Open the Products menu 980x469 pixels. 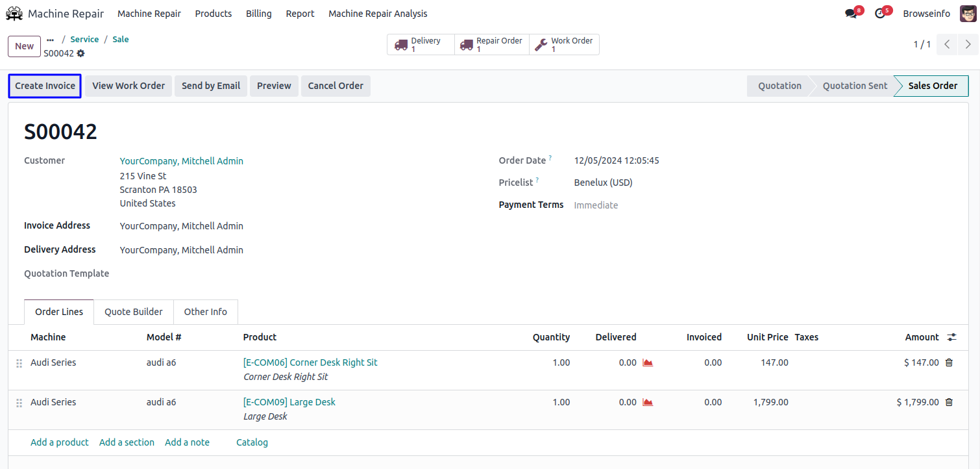tap(213, 14)
